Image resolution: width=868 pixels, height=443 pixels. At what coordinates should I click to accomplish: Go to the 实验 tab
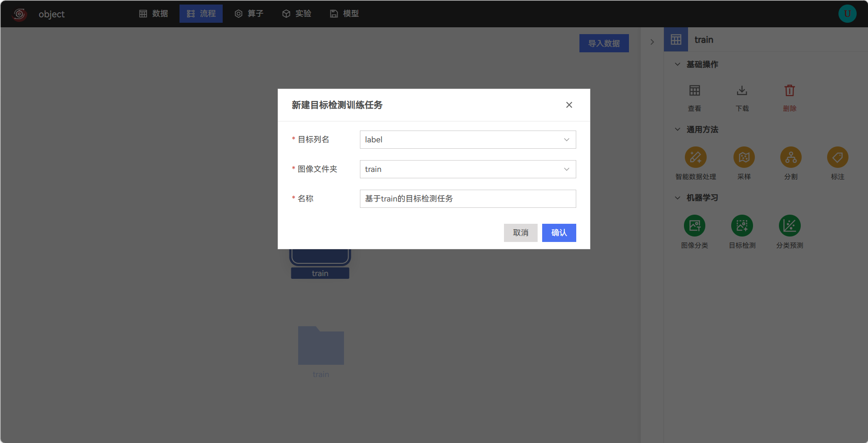click(296, 14)
